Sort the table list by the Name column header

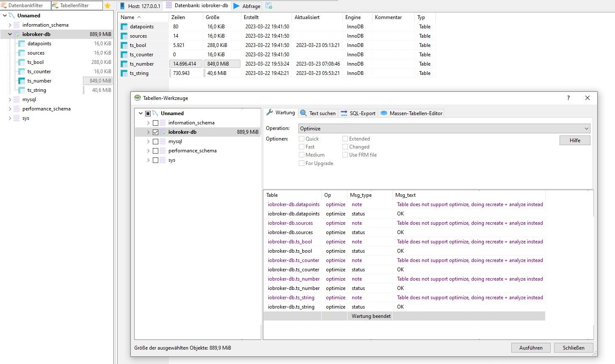point(143,17)
